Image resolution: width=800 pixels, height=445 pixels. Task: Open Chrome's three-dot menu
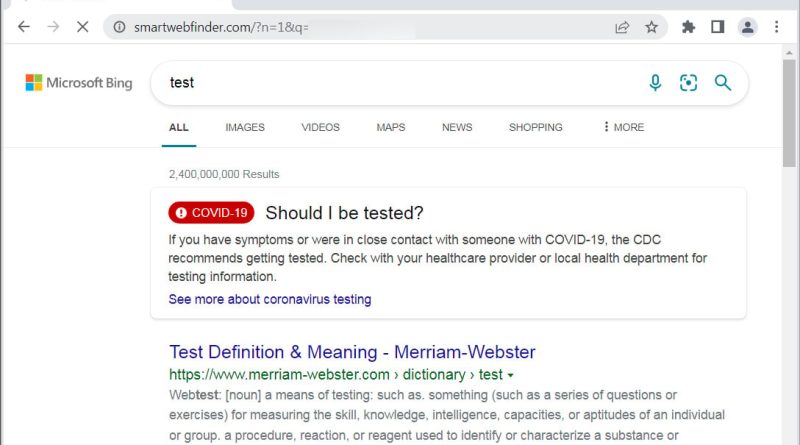tap(777, 27)
